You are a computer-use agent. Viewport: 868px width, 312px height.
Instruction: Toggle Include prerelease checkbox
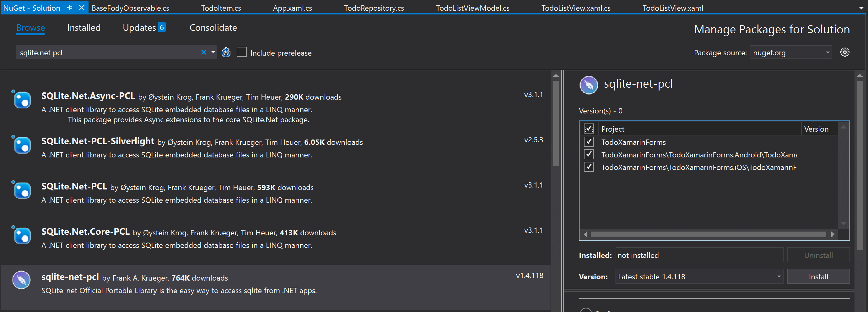(242, 52)
